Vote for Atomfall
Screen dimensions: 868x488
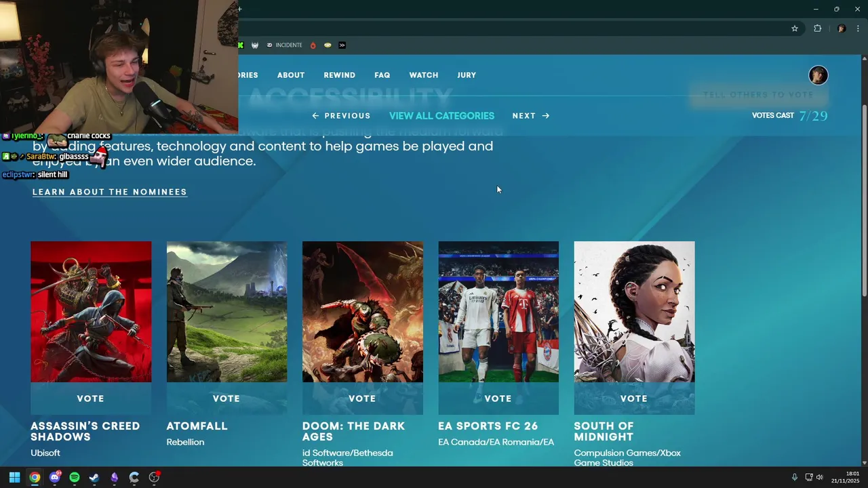point(226,399)
